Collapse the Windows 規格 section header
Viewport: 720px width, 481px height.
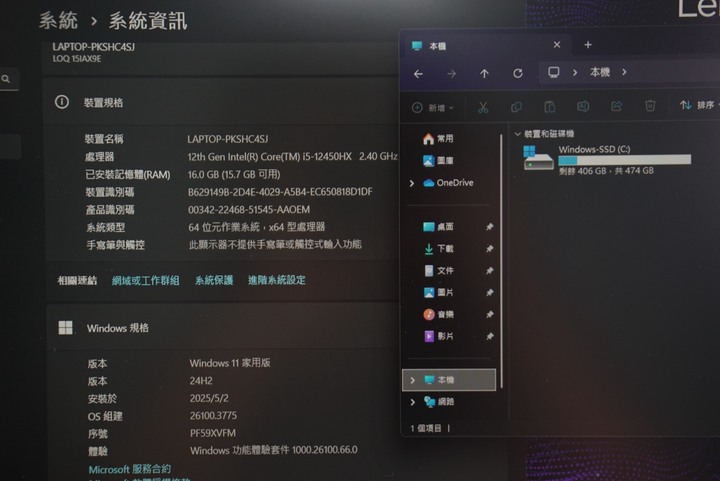(223, 328)
